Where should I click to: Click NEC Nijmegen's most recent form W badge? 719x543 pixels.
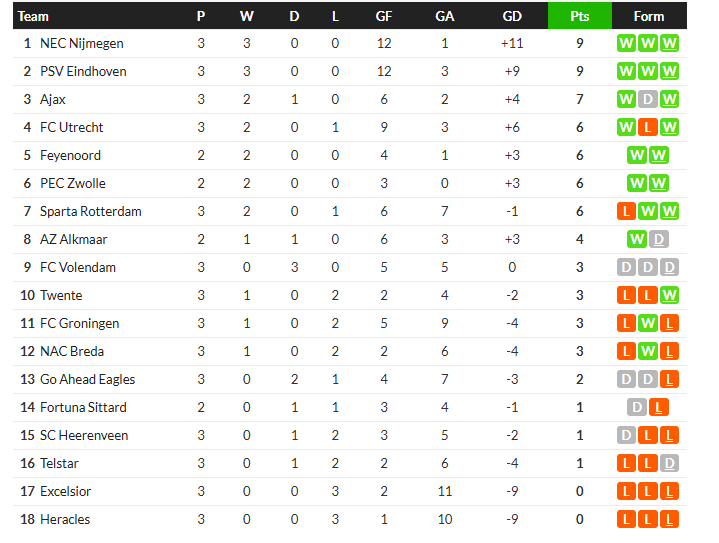click(x=669, y=44)
